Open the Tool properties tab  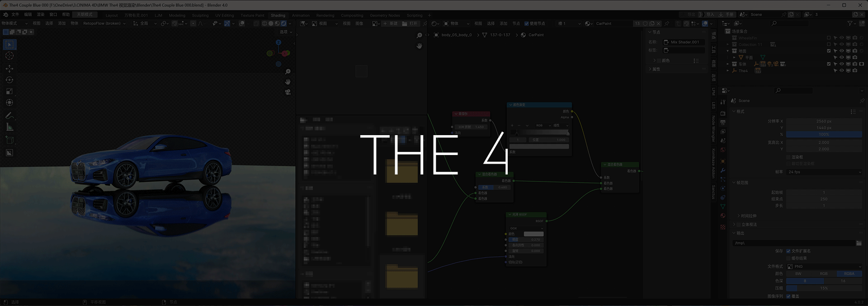click(723, 102)
